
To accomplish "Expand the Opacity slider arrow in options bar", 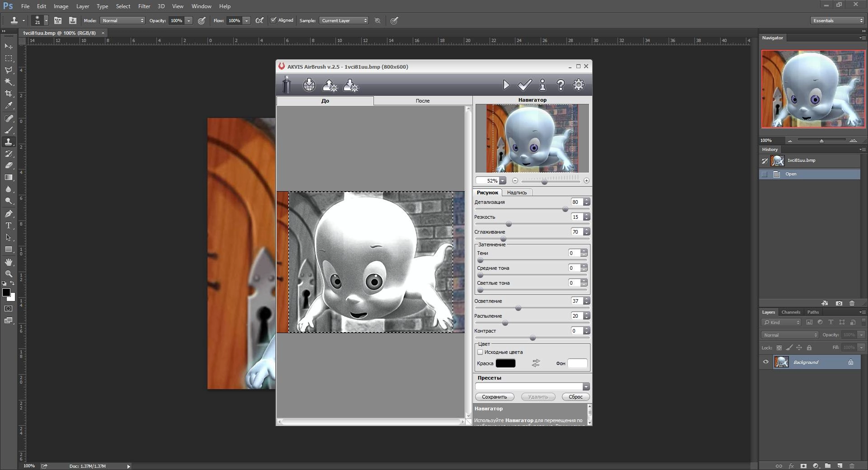I will (x=189, y=20).
